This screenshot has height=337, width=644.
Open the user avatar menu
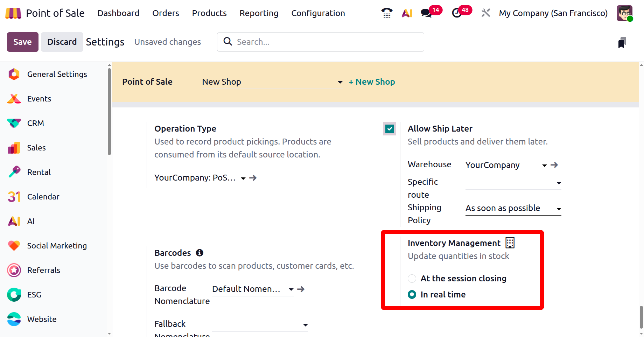point(624,13)
